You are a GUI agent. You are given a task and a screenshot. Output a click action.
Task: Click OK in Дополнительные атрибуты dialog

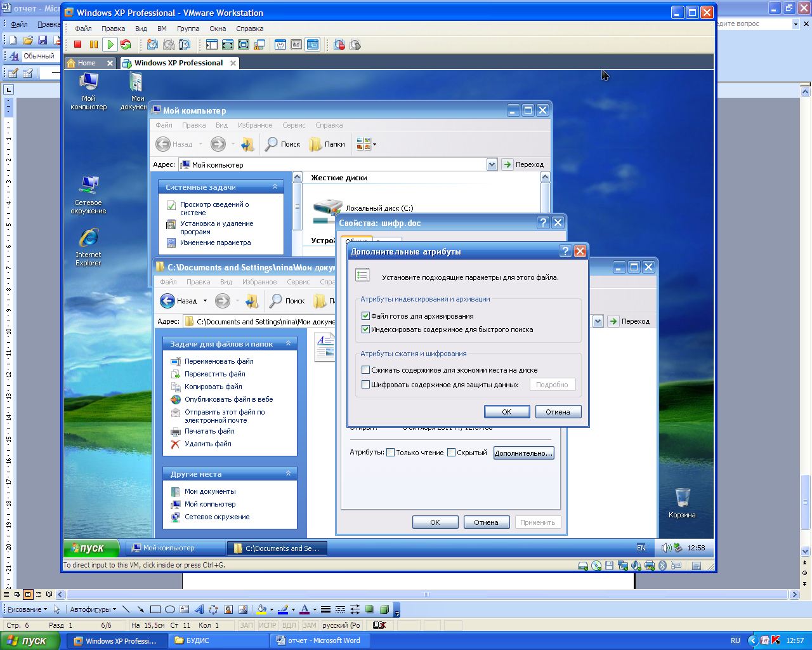click(507, 411)
